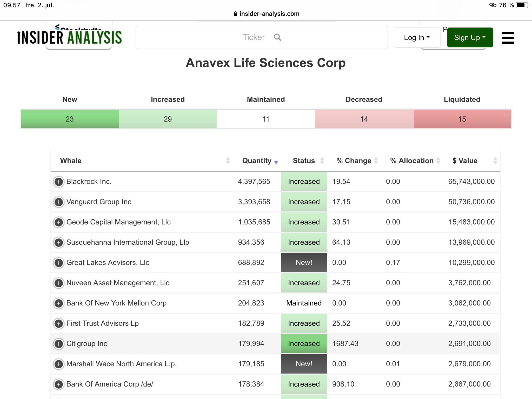Expand Blackrock Inc. row plus icon
Screen dimensions: 532x399
(59, 182)
